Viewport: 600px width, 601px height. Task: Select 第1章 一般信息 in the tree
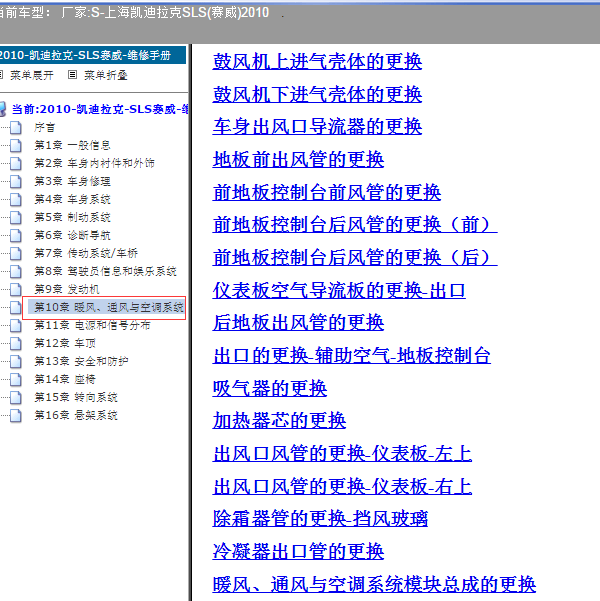72,145
